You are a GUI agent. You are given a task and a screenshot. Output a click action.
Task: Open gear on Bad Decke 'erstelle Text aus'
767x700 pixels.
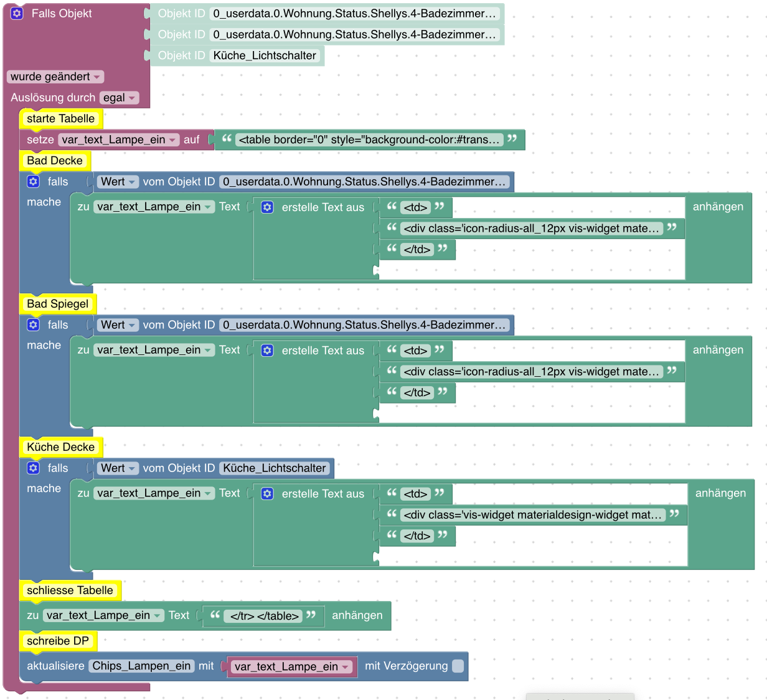(267, 207)
